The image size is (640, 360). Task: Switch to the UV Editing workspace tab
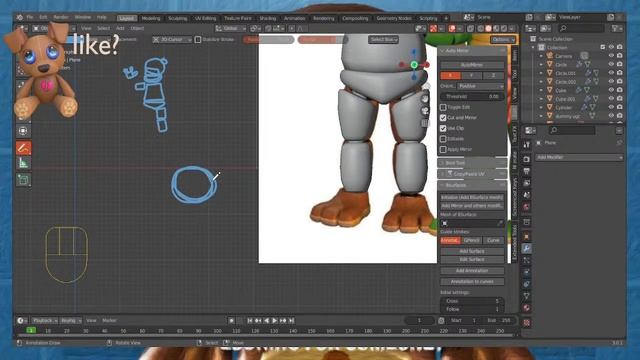coord(205,18)
